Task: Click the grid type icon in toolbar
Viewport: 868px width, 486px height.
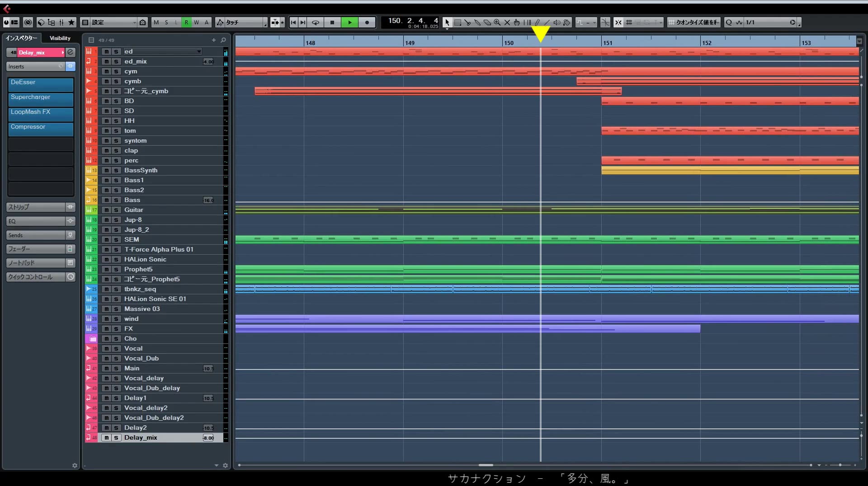Action: pyautogui.click(x=629, y=22)
